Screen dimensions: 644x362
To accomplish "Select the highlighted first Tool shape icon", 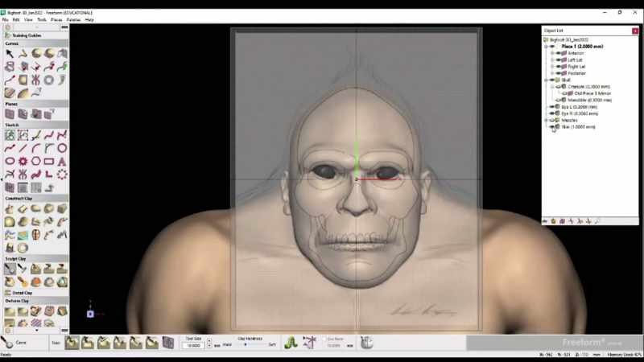I will point(72,343).
